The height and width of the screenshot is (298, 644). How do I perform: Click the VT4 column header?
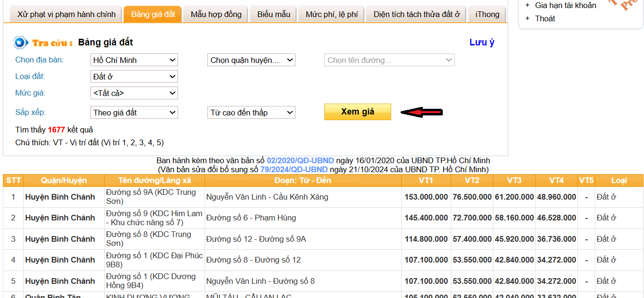[x=557, y=181]
